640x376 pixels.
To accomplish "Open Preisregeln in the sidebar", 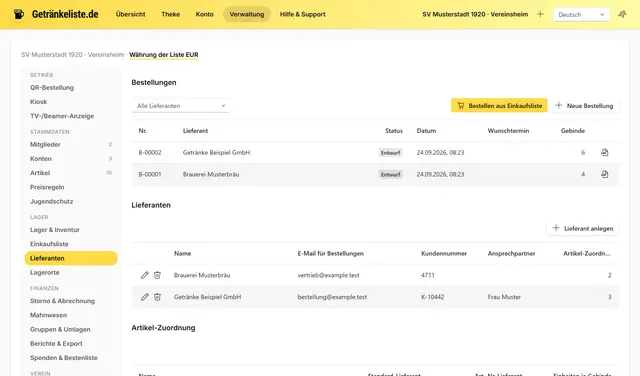I will (47, 187).
